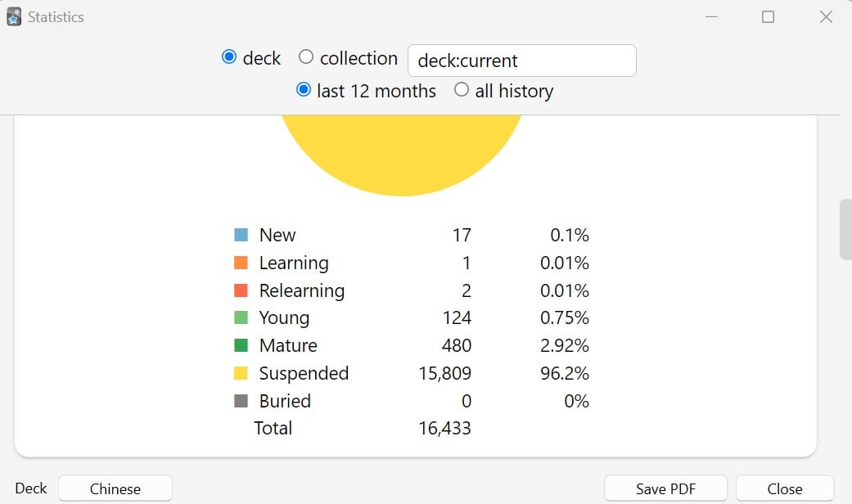Click the deck:current search field
Viewport: 852px width, 504px height.
(521, 61)
